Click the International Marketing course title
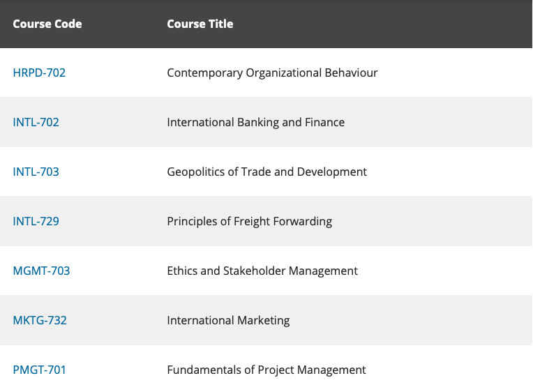 click(228, 320)
